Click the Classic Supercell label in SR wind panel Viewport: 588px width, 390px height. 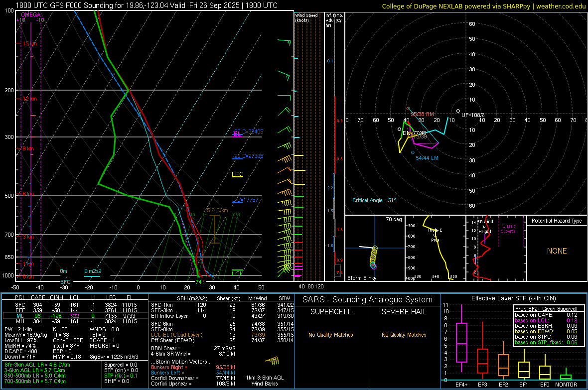[509, 229]
